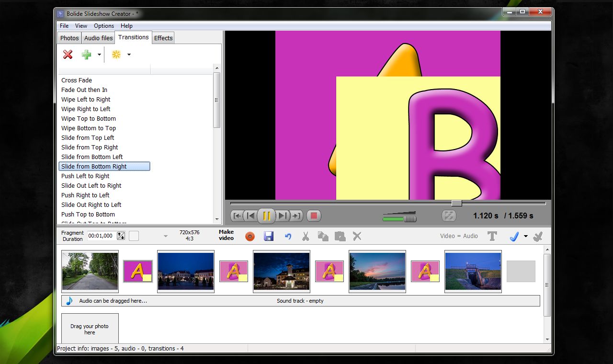This screenshot has height=364, width=613.
Task: Open the Help menu
Action: click(x=126, y=26)
